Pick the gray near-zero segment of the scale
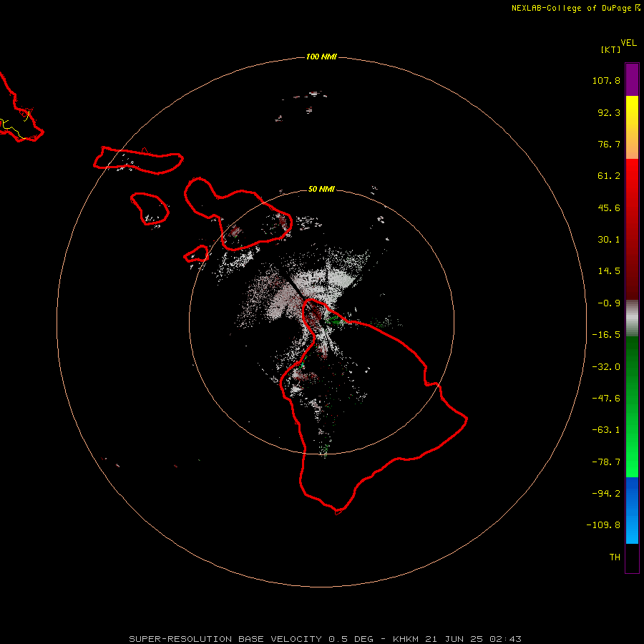The height and width of the screenshot is (644, 644). (632, 318)
